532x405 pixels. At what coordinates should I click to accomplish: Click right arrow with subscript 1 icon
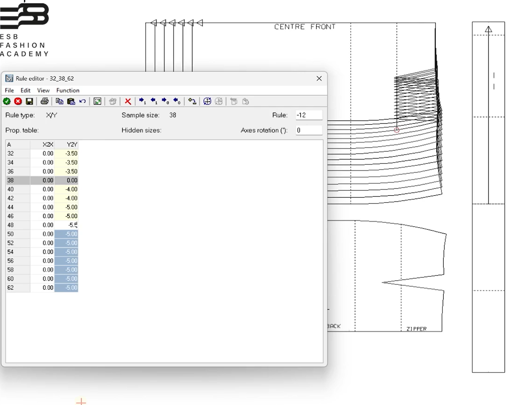pyautogui.click(x=143, y=101)
